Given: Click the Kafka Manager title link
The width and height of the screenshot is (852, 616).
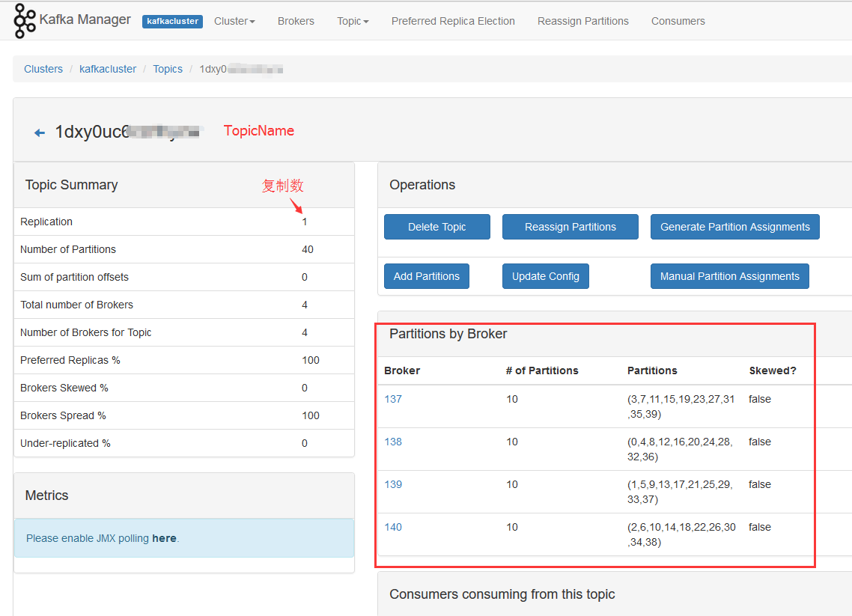Looking at the screenshot, I should (85, 19).
